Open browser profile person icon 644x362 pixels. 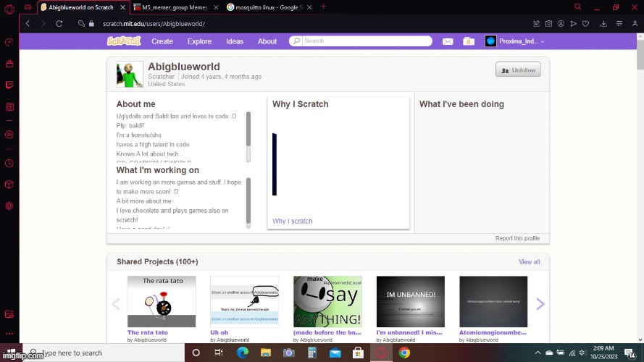pyautogui.click(x=635, y=24)
